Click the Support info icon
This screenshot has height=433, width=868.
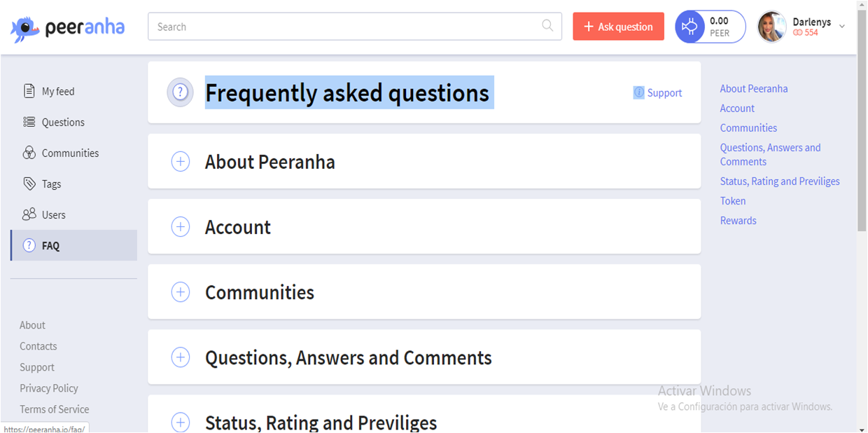(638, 92)
